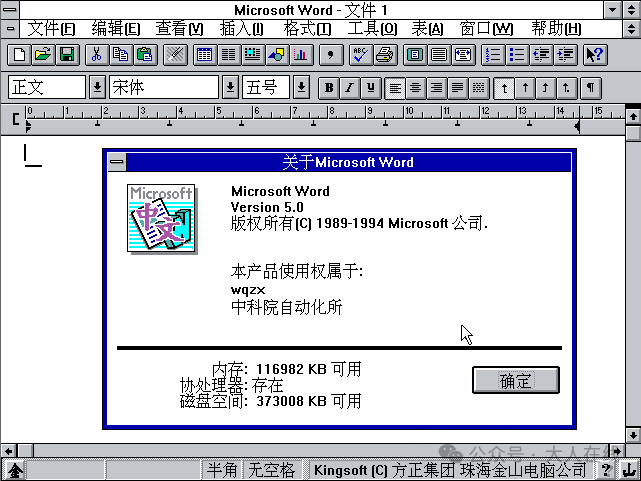Open the 文件(F) menu
641x481 pixels.
[51, 29]
